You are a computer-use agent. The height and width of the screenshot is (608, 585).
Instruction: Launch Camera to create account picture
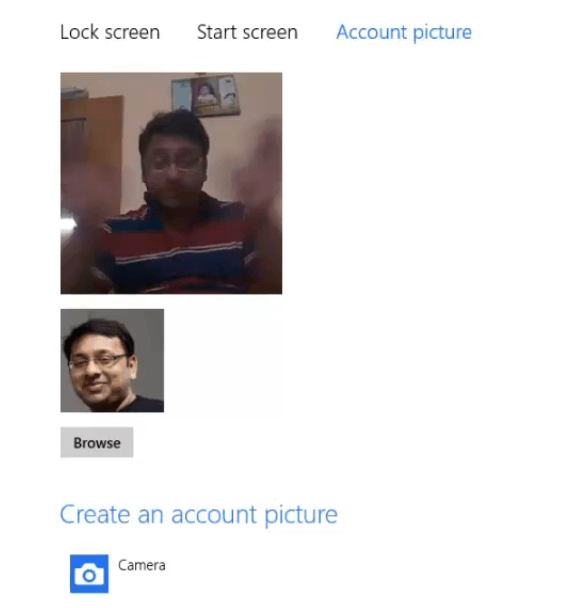click(89, 573)
